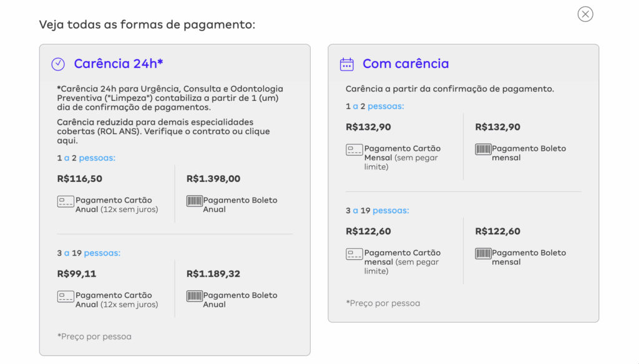639x364 pixels.
Task: Select the Carência 24h heading
Action: (x=119, y=64)
